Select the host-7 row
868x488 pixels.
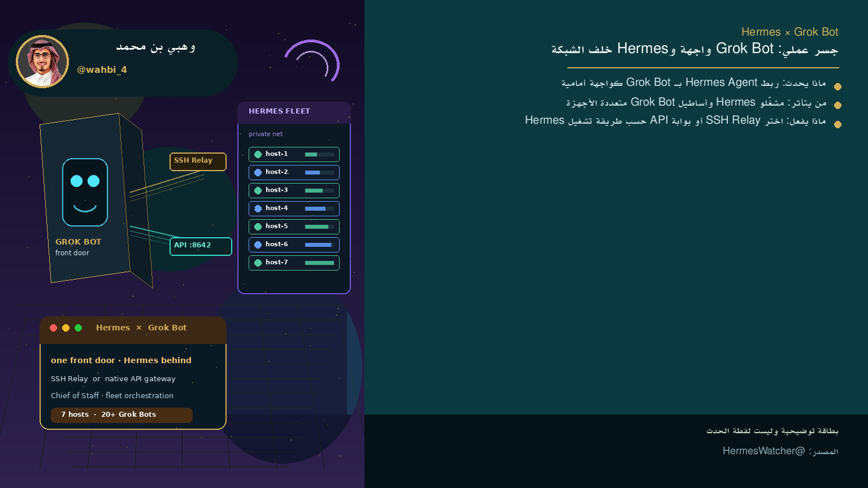point(294,263)
